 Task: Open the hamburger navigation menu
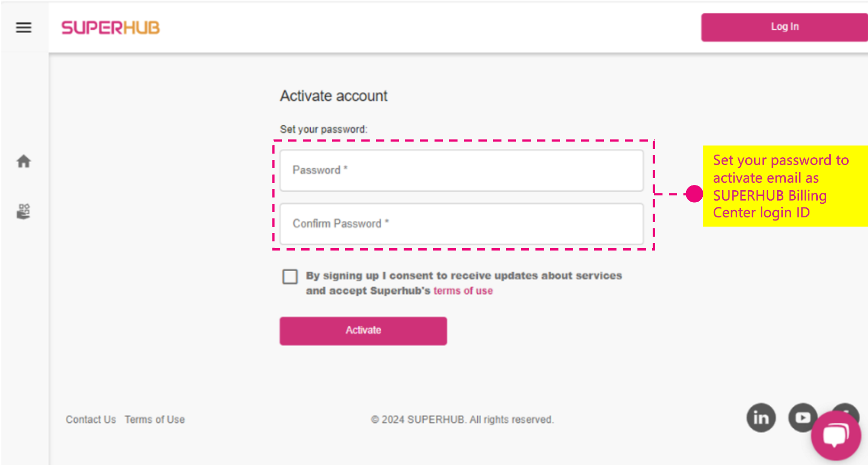click(23, 27)
